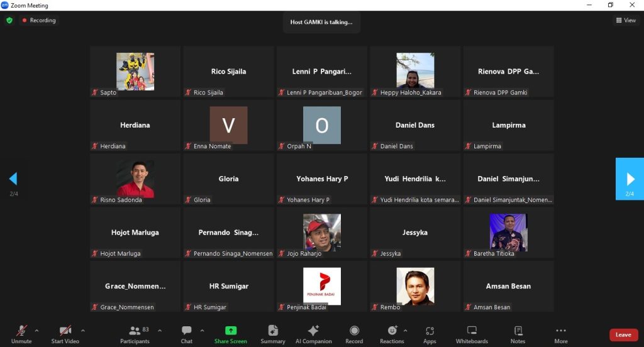
Task: Open the Reactions picker
Action: [392, 334]
